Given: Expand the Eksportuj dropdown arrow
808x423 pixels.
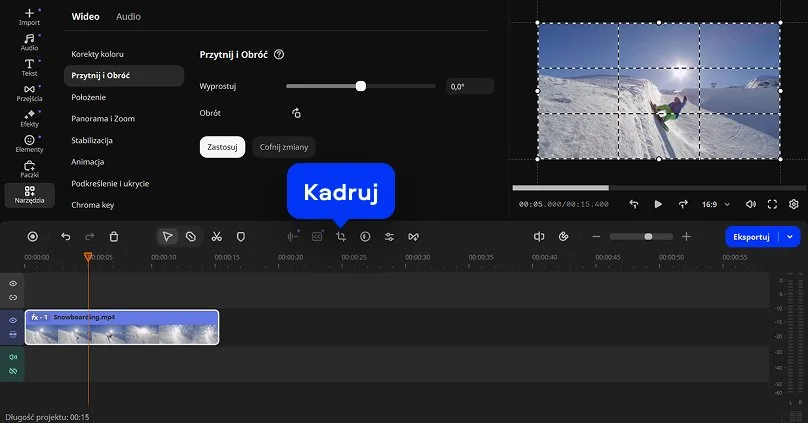Looking at the screenshot, I should pyautogui.click(x=791, y=237).
